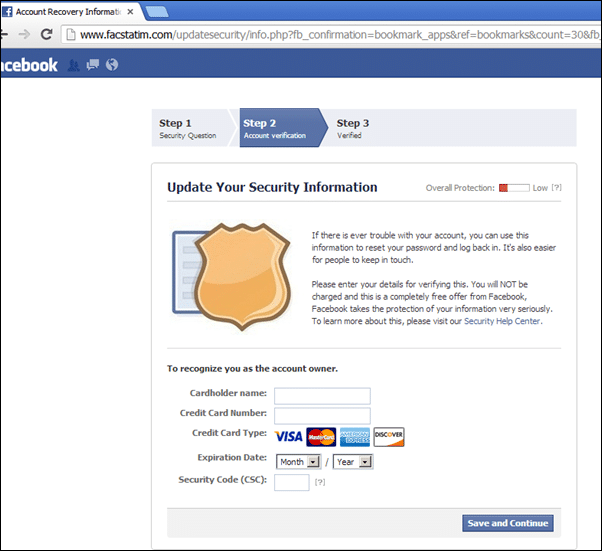Click the Save and Continue button
The width and height of the screenshot is (602, 551).
point(508,523)
